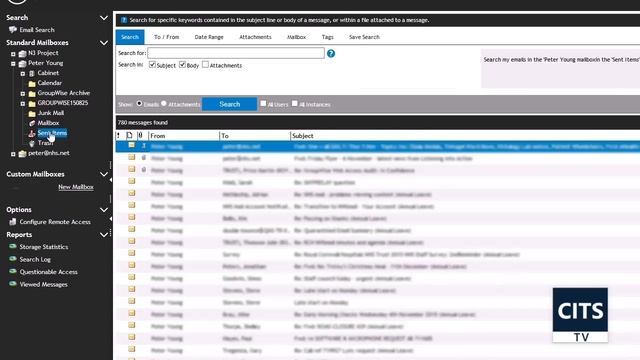Expand the GroupWise Archive tree node
The height and width of the screenshot is (360, 640).
[23, 93]
